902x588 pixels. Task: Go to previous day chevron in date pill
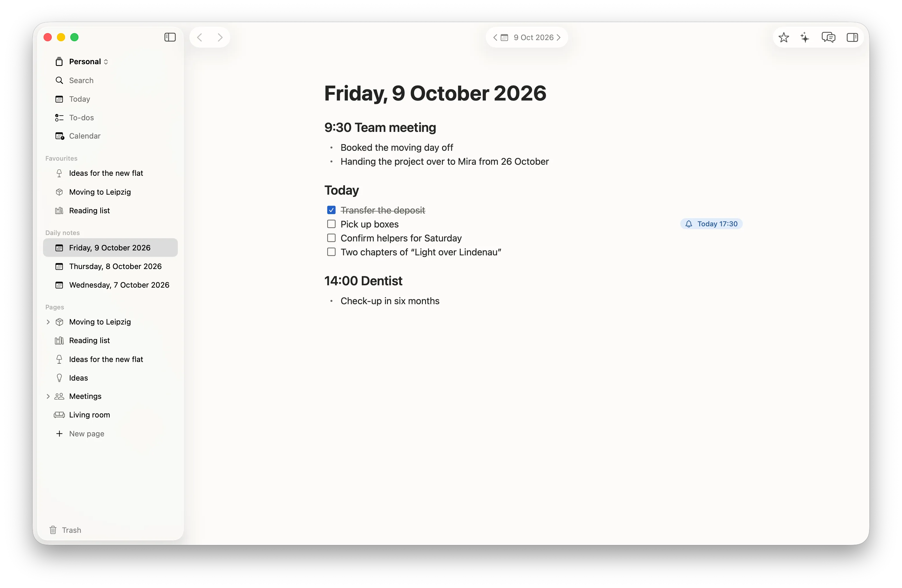point(495,37)
